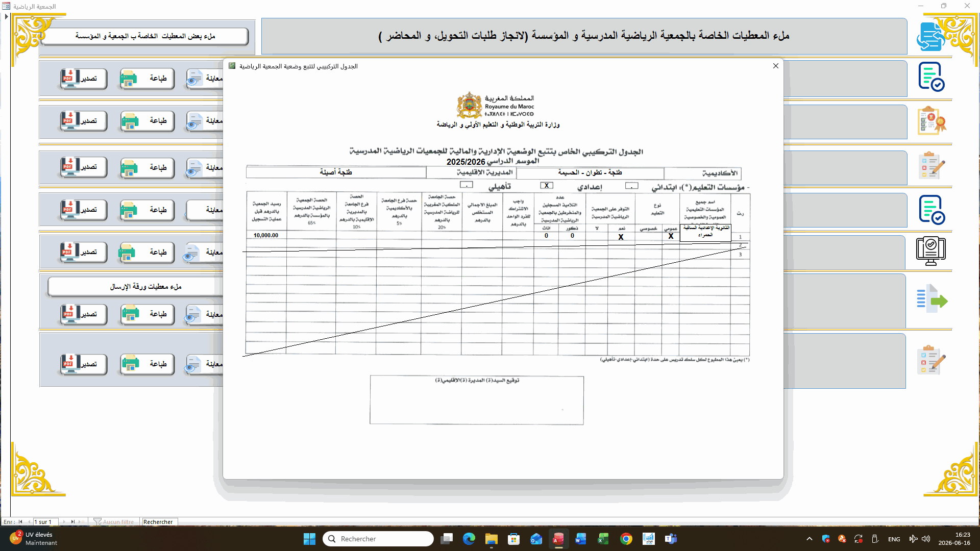Open ملء معطيات ورقة الإرسال button

tap(136, 287)
